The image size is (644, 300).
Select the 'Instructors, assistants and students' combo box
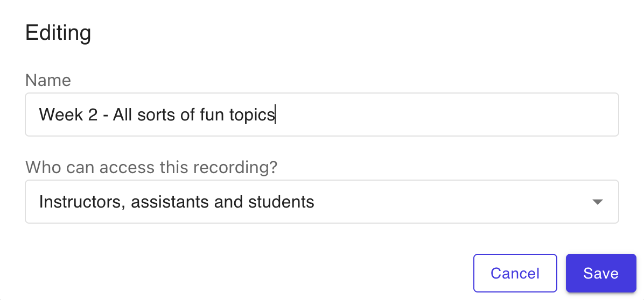(x=322, y=202)
